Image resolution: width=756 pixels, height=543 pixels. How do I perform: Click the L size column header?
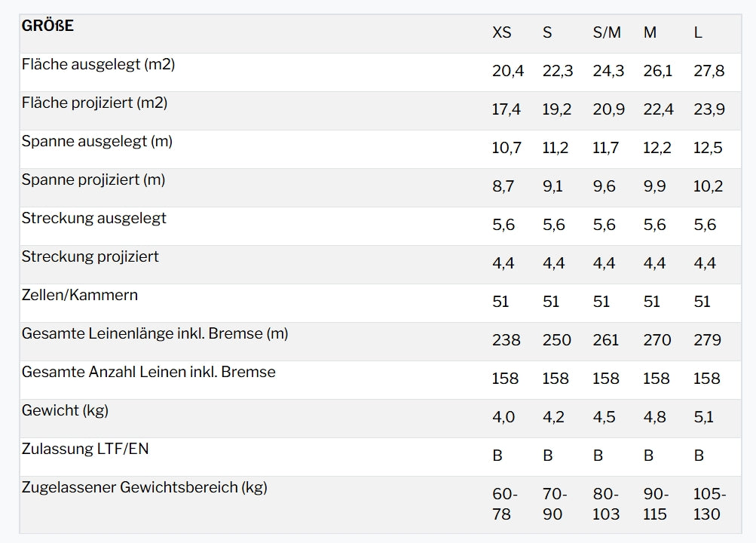tap(698, 33)
